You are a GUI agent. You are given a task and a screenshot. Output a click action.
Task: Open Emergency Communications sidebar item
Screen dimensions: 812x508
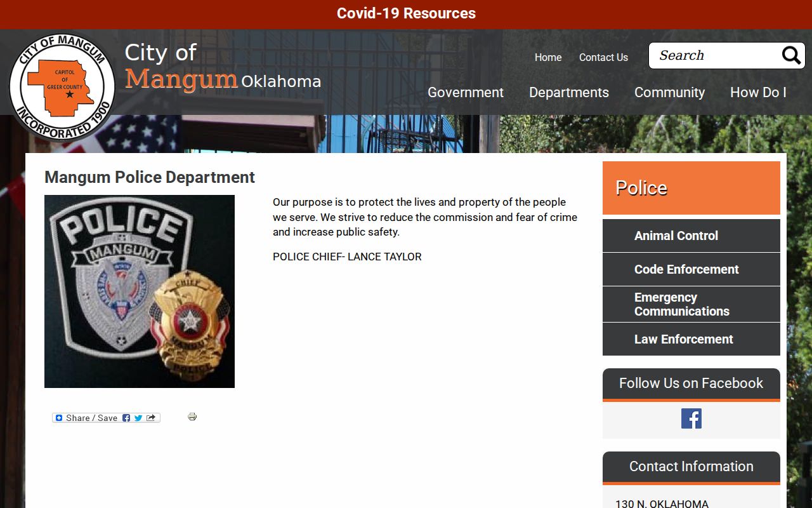(691, 304)
